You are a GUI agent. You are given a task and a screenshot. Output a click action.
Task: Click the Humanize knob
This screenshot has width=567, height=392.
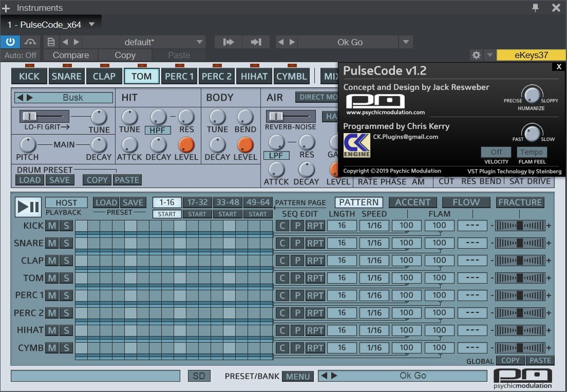tap(532, 95)
